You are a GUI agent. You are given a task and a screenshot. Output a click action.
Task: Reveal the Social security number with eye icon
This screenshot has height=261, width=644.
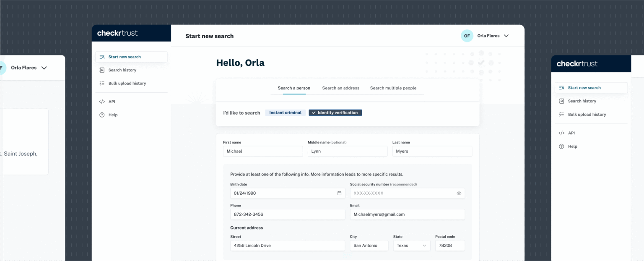[x=459, y=193]
